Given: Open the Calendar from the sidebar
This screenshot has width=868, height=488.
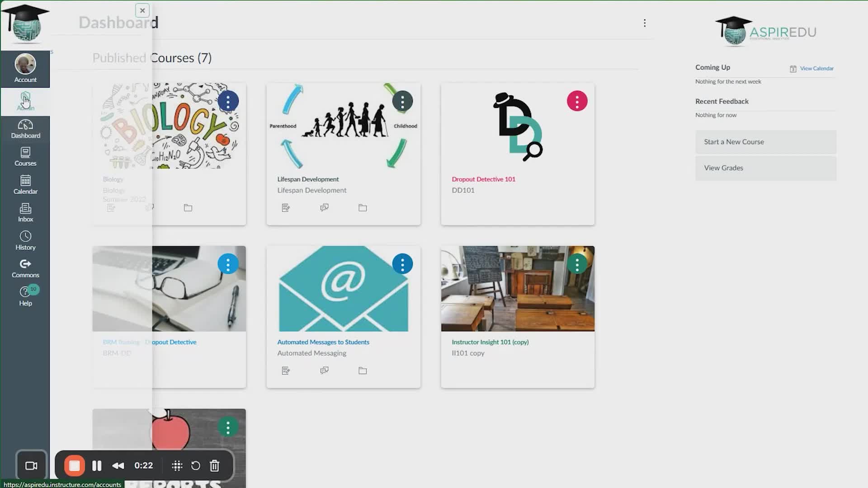Looking at the screenshot, I should click(25, 185).
